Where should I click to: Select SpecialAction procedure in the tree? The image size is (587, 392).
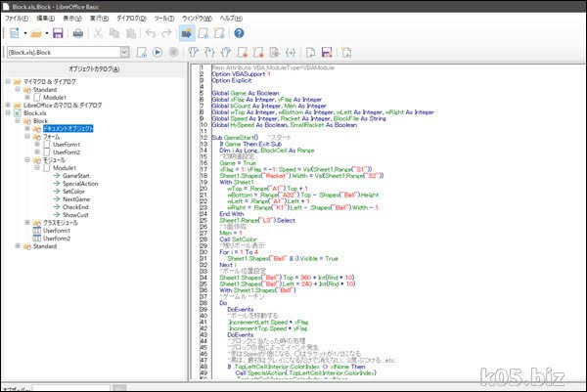pyautogui.click(x=80, y=183)
